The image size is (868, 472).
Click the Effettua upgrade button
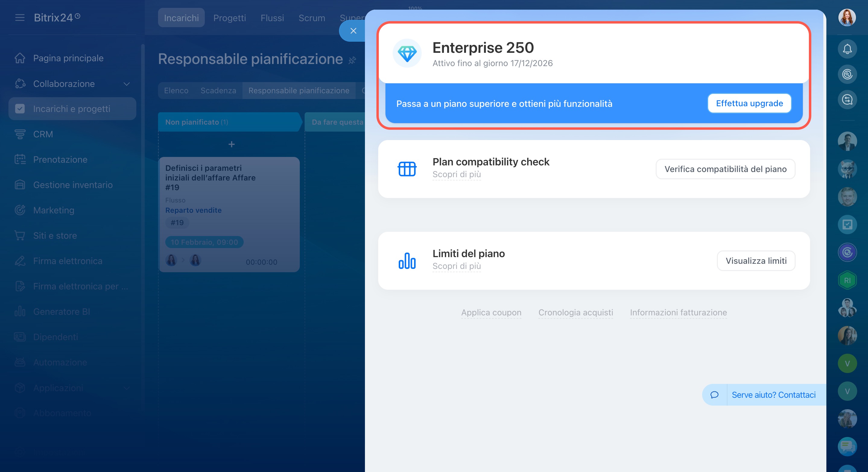pos(749,103)
